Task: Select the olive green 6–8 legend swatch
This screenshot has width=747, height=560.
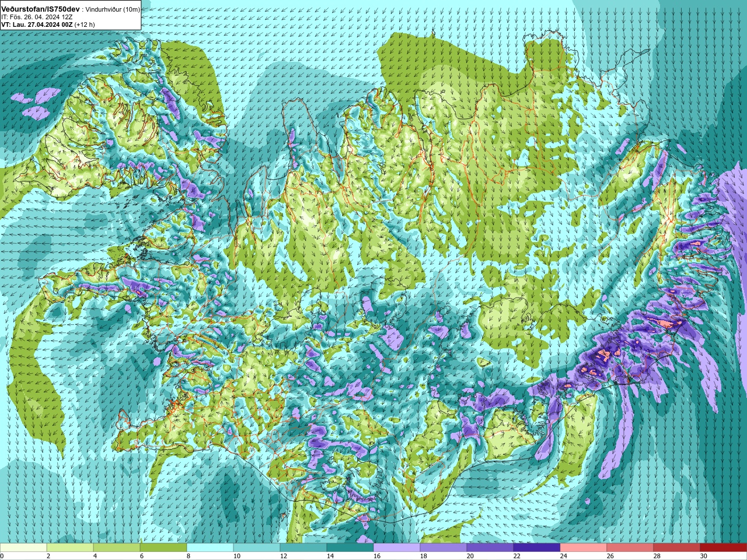Action: pyautogui.click(x=163, y=548)
